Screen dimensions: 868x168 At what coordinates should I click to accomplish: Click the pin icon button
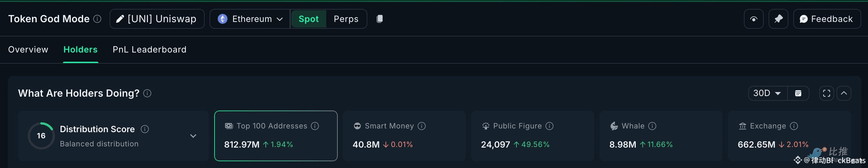(778, 19)
